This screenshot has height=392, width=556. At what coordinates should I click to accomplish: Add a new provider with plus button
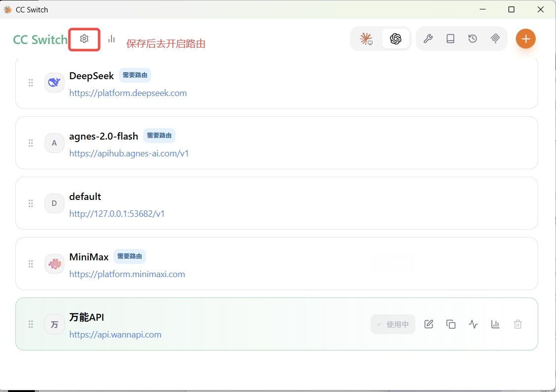pos(525,39)
